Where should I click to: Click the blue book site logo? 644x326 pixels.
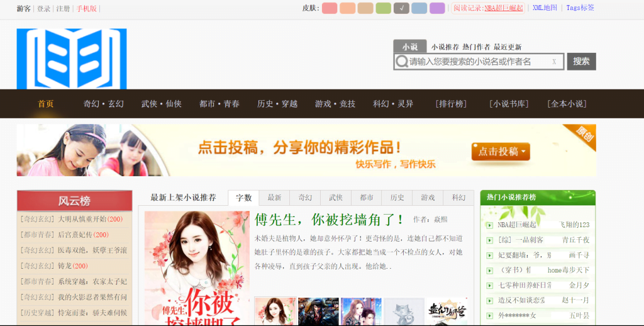[x=71, y=59]
